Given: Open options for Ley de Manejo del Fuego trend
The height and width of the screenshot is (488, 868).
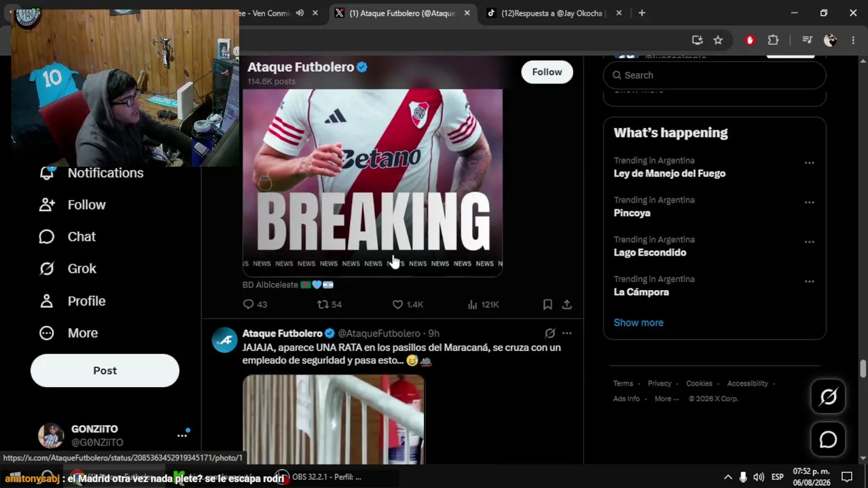Looking at the screenshot, I should 809,163.
